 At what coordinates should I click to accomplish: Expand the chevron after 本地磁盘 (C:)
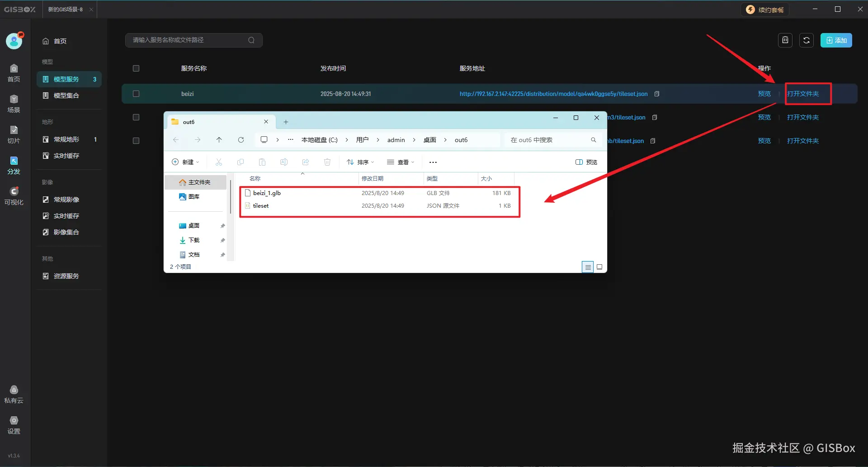(x=347, y=140)
